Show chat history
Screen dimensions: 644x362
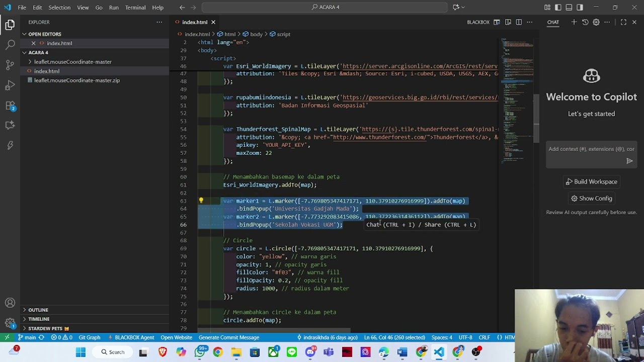click(x=585, y=22)
